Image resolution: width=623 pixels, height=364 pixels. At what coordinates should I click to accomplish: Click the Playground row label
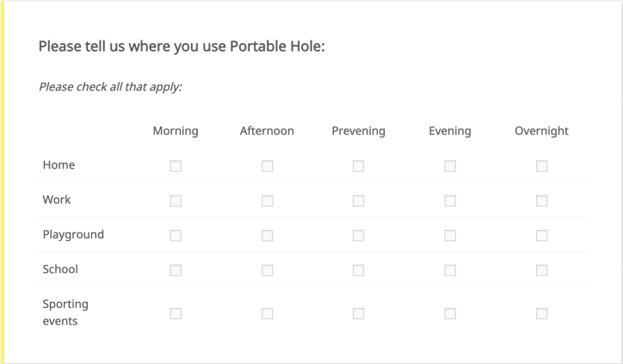(73, 234)
